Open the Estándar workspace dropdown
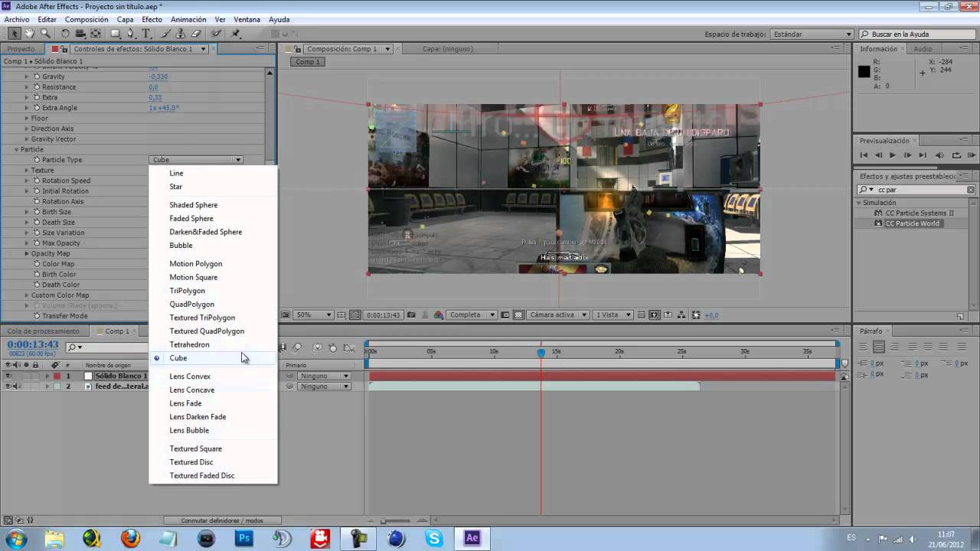Viewport: 980px width, 551px height. (x=812, y=34)
